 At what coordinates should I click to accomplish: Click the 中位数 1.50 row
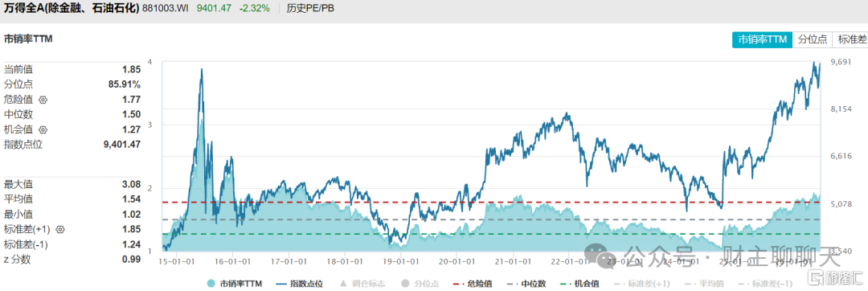72,114
